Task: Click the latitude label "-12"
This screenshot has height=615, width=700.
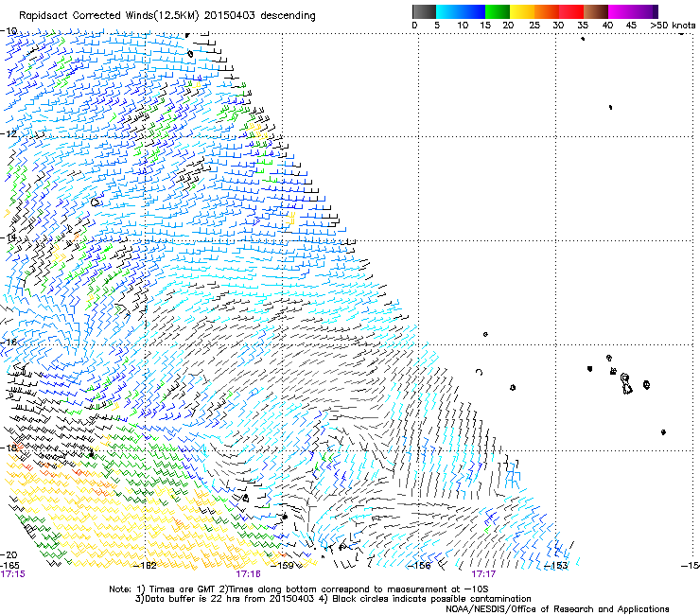Action: pos(9,134)
